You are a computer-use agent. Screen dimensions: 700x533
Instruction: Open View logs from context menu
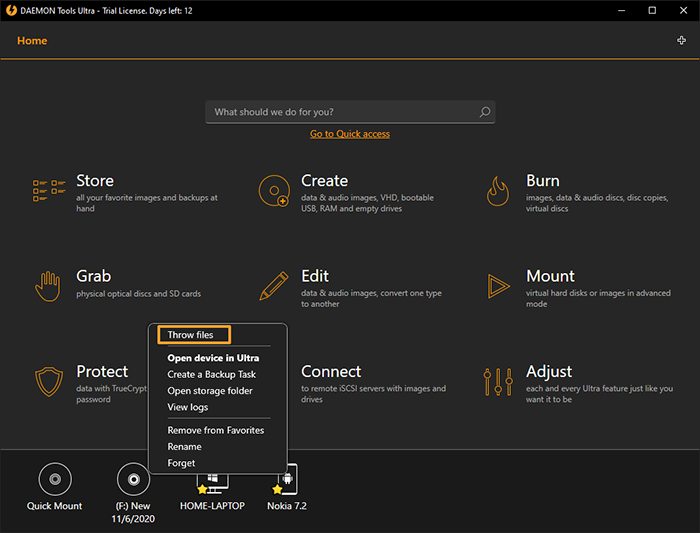188,407
